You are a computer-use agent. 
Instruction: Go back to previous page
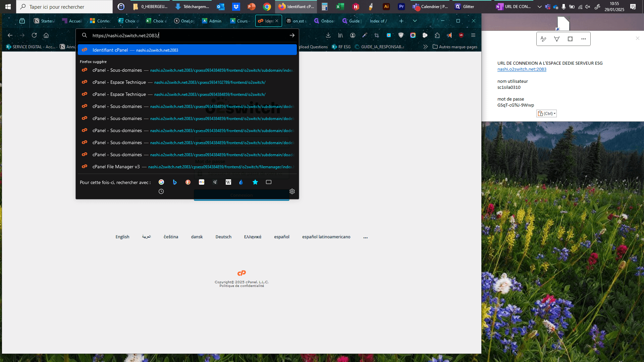tap(10, 35)
